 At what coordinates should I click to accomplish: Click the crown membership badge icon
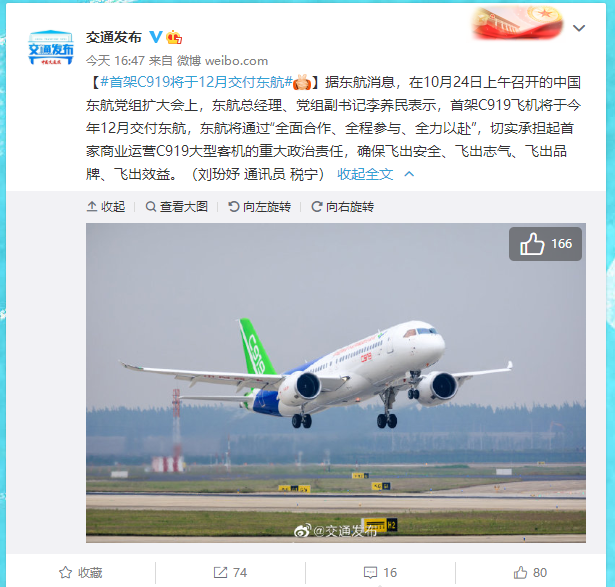point(174,37)
